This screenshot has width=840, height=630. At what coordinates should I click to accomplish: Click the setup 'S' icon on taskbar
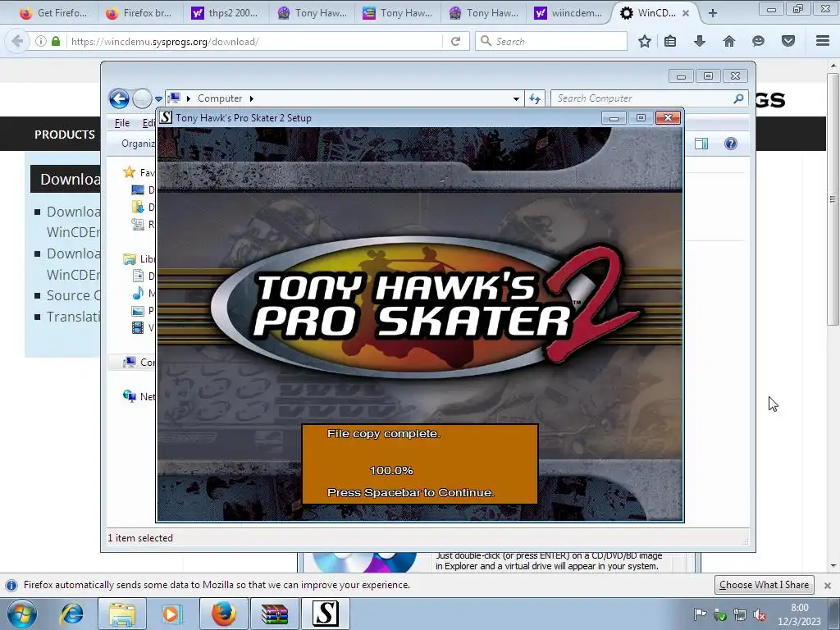click(x=325, y=614)
